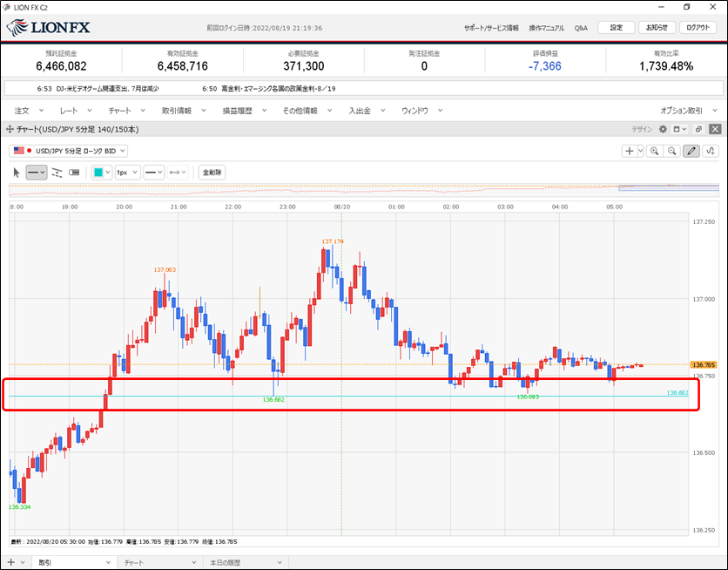Click the 全削除 delete-all button
728x570 pixels.
212,173
